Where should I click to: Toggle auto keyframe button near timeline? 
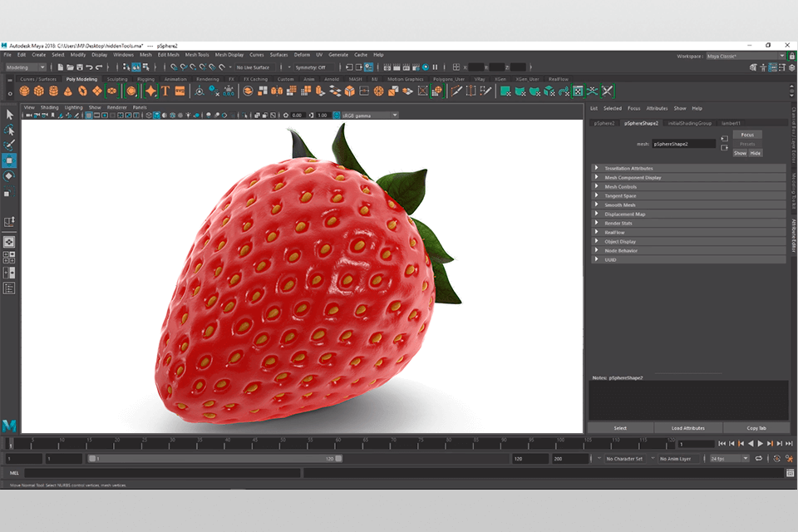pos(776,459)
